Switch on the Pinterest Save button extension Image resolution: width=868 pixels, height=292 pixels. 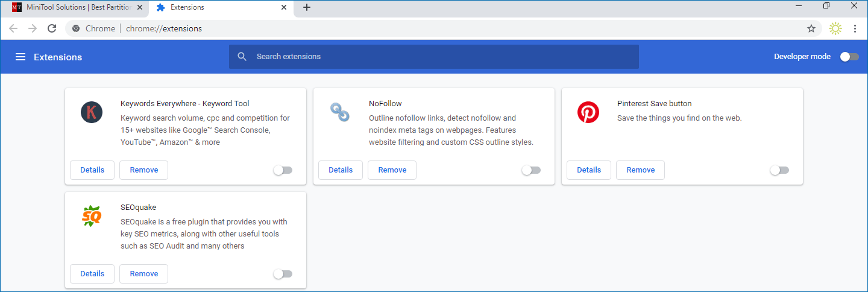(x=779, y=170)
